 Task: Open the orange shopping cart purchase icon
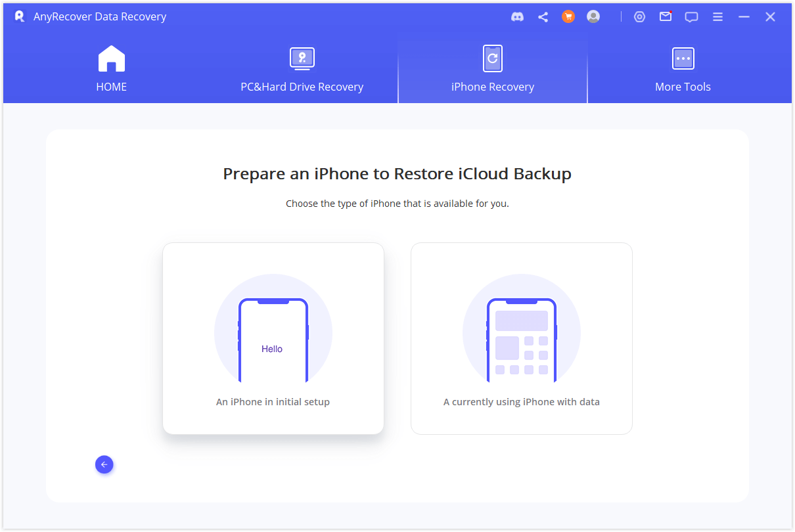click(x=568, y=17)
